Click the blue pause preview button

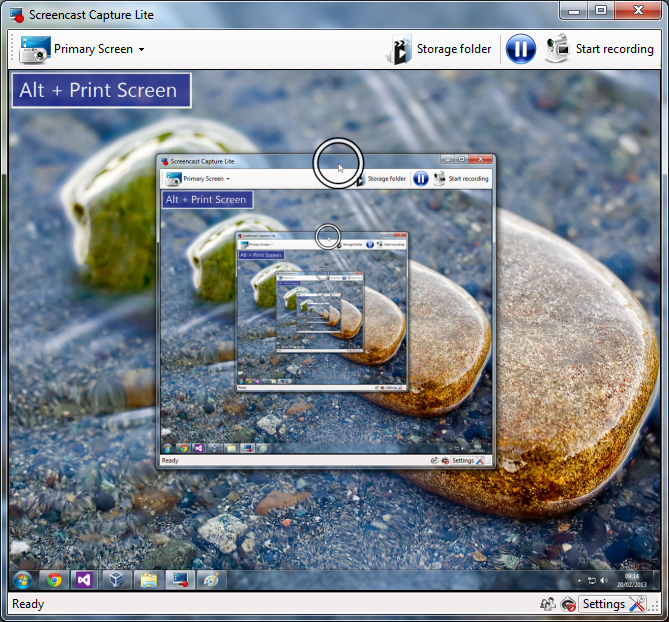(521, 49)
